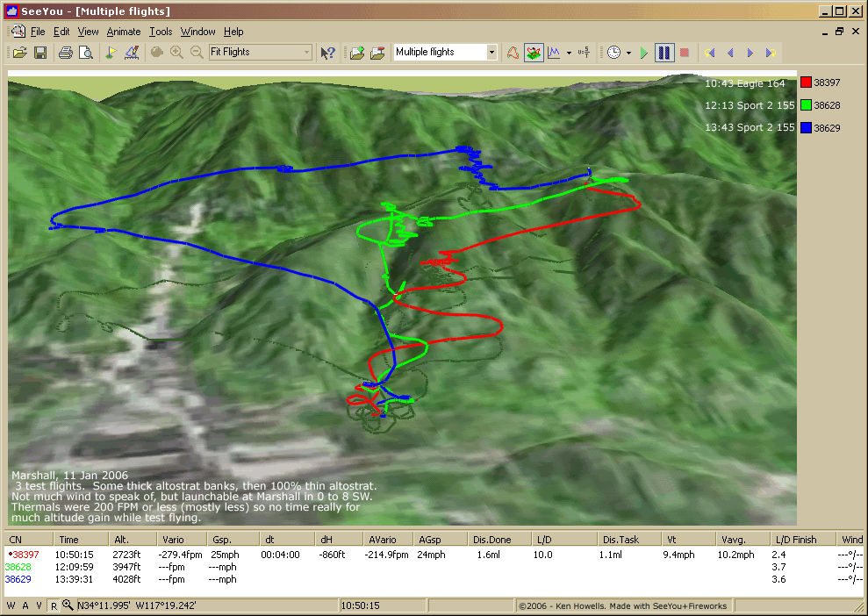
Task: Expand the clock time options arrow
Action: 629,53
